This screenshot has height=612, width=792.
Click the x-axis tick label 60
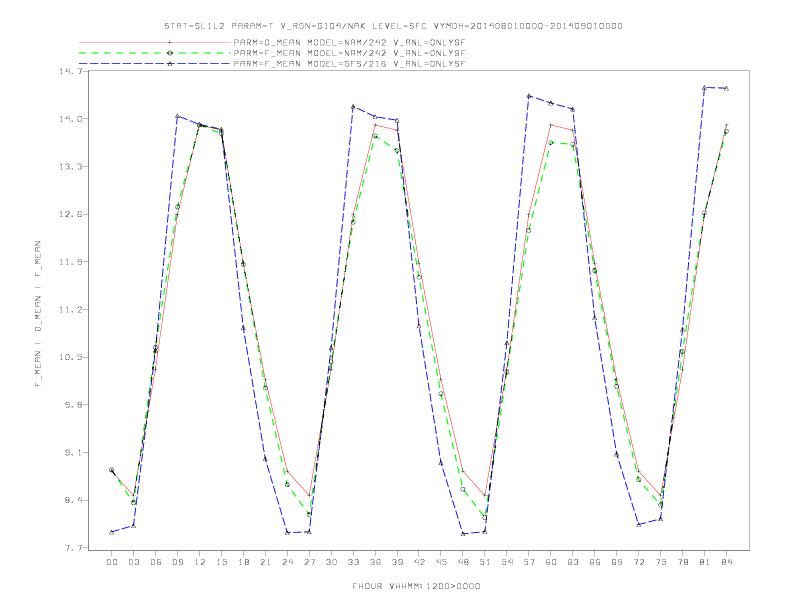(551, 562)
